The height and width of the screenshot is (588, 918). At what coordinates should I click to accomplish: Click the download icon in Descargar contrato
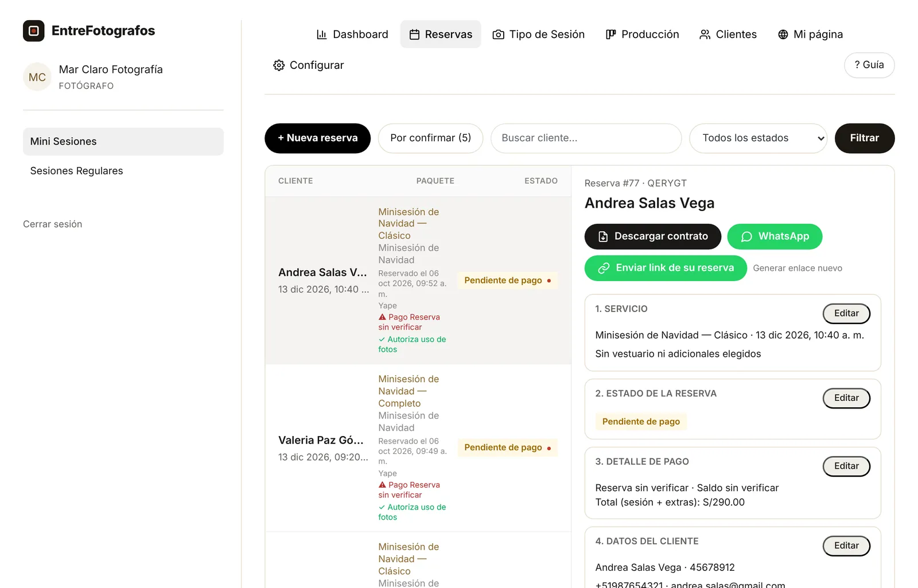click(x=603, y=236)
